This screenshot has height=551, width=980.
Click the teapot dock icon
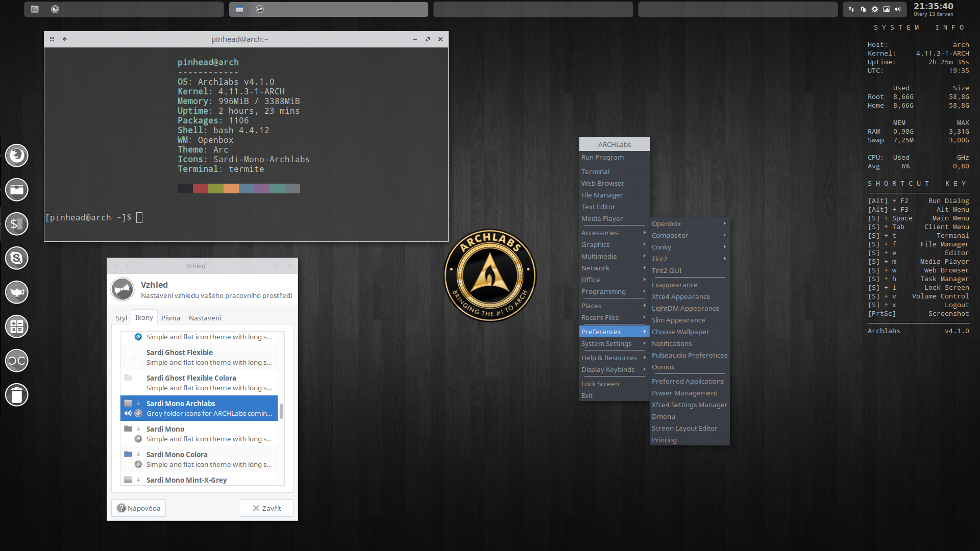click(x=17, y=292)
